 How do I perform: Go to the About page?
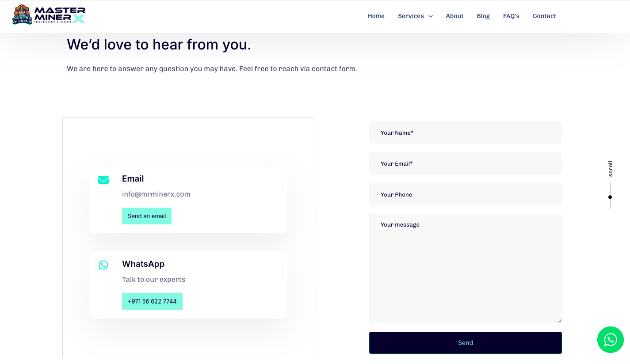point(454,16)
